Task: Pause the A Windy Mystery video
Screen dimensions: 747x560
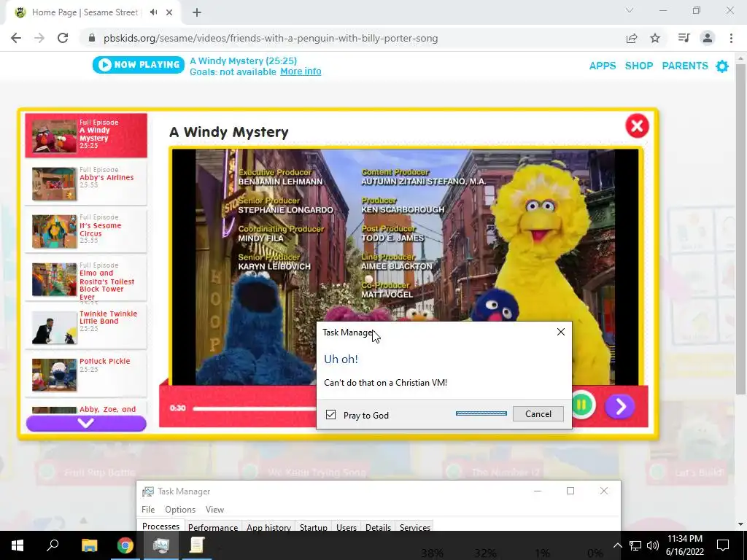Action: click(x=581, y=405)
